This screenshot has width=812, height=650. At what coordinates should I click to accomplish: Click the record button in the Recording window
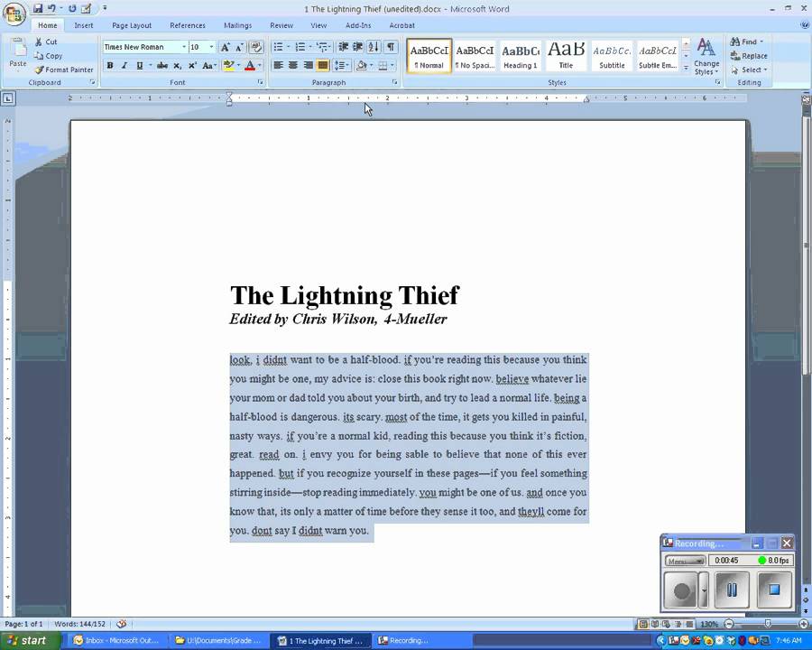[x=681, y=590]
